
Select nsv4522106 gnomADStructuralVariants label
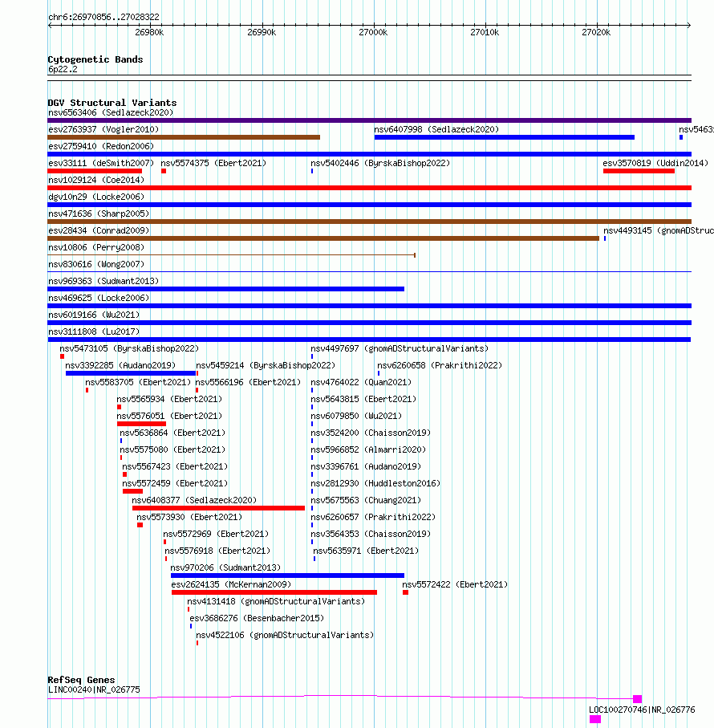click(x=285, y=635)
